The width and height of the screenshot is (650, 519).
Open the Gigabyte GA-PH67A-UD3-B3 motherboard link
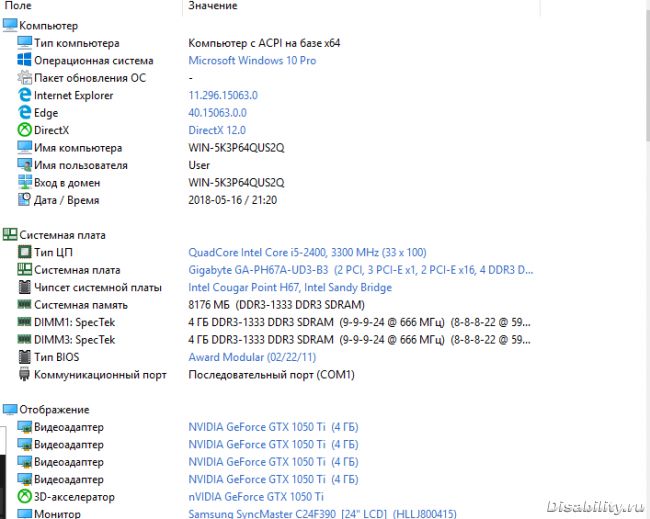point(361,270)
